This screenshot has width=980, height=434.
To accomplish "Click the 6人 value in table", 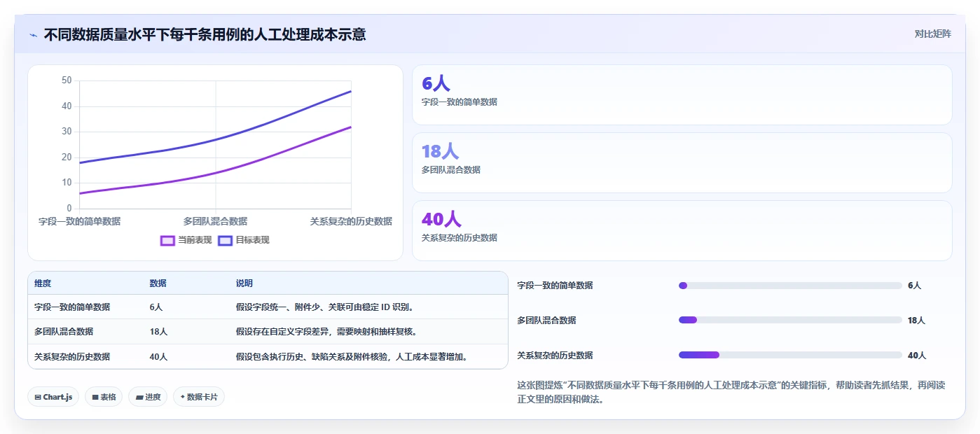I will click(156, 307).
